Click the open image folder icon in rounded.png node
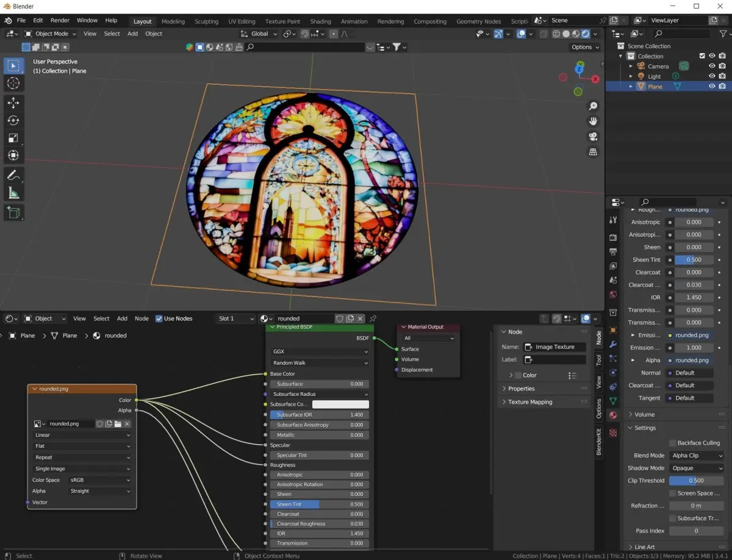732x560 pixels. [118, 424]
